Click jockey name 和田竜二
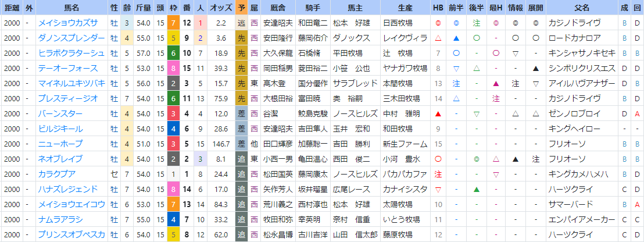Image resolution: width=644 pixels, height=242 pixels. (x=313, y=23)
